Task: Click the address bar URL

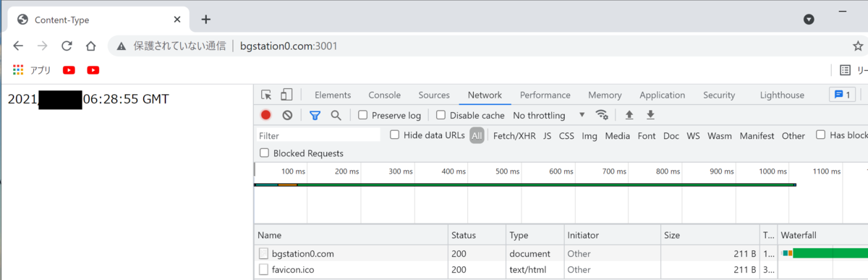Action: point(289,46)
